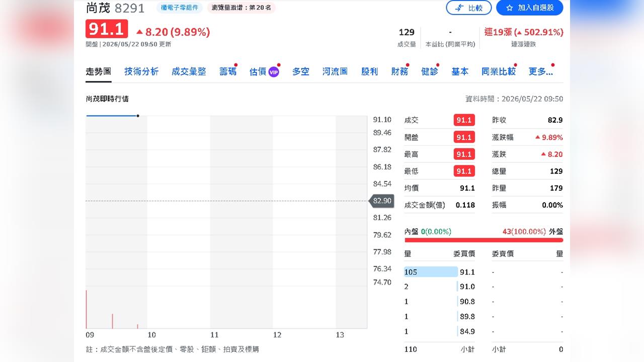Viewport: 644px width, 362px height.
Task: Open the 櫃電子零組件 category tag
Action: pyautogui.click(x=180, y=8)
